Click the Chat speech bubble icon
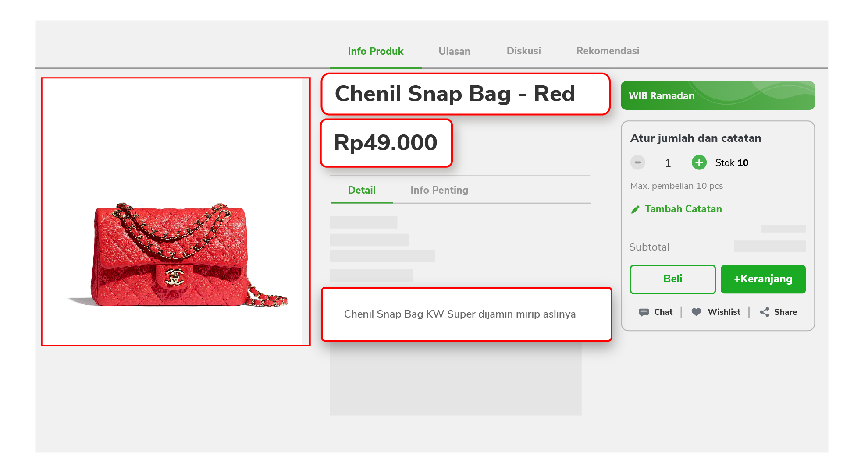The image size is (868, 473). pyautogui.click(x=644, y=312)
